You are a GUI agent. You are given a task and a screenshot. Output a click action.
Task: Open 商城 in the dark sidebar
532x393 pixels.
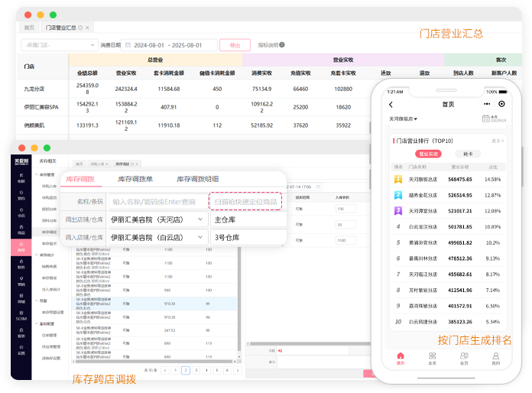pos(21,299)
